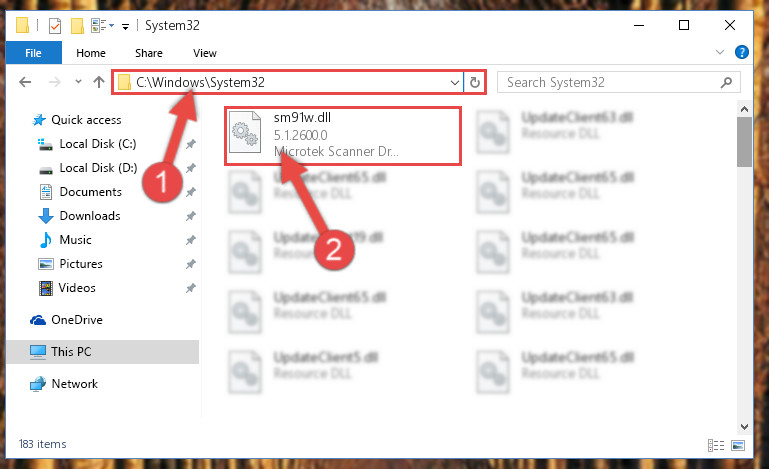Expand address bar history dropdown
769x469 pixels.
click(455, 82)
